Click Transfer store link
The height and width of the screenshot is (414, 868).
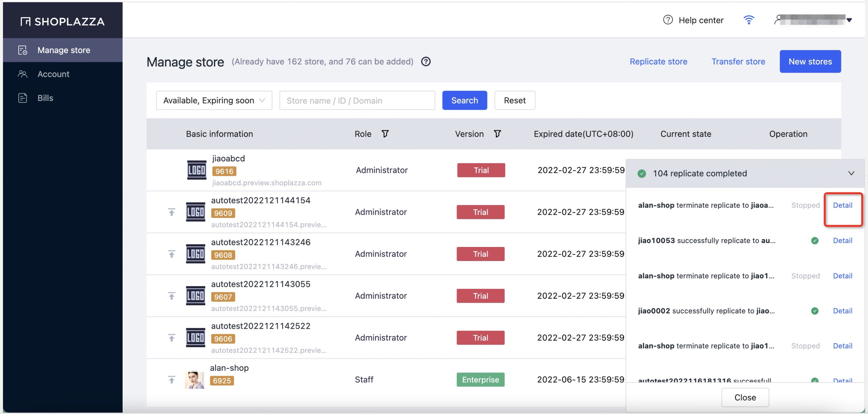738,62
